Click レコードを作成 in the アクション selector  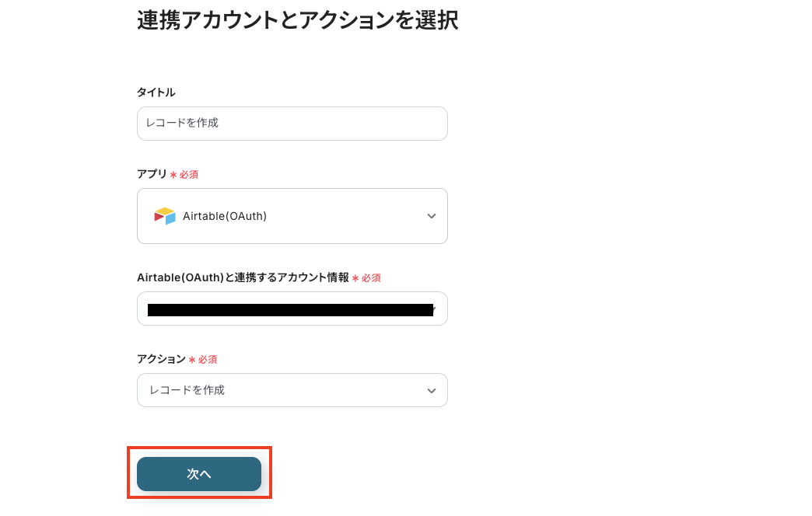187,390
